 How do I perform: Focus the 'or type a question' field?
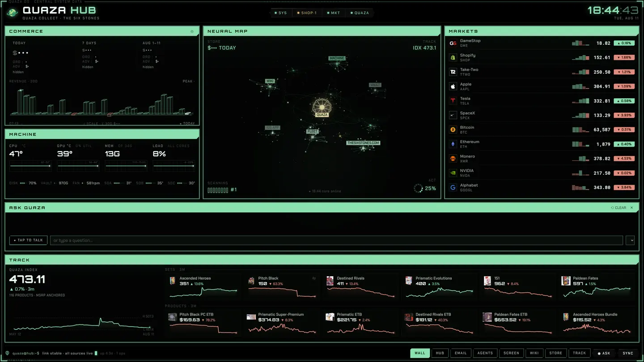[336, 240]
